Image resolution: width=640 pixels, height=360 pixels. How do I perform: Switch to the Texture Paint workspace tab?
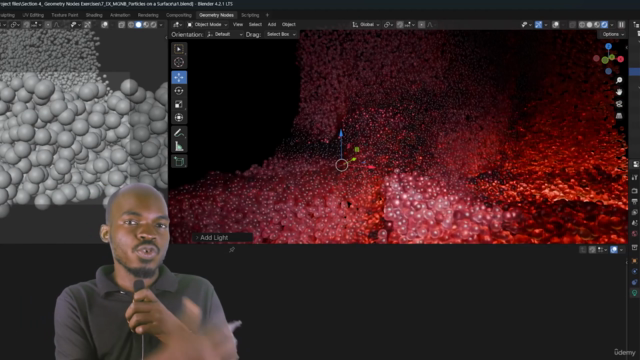[64, 15]
